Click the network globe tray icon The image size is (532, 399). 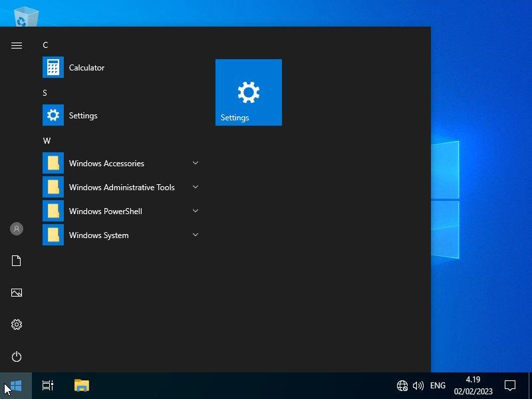click(402, 386)
